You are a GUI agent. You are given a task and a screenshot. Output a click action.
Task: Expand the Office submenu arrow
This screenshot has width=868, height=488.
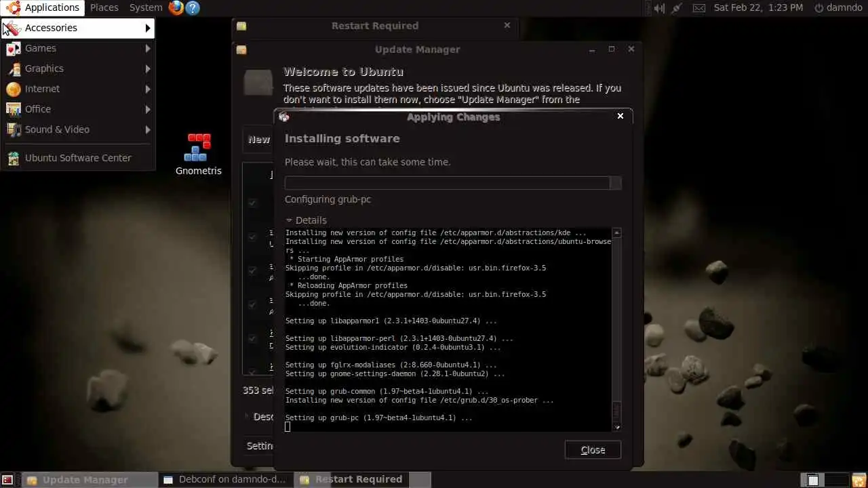(x=147, y=109)
